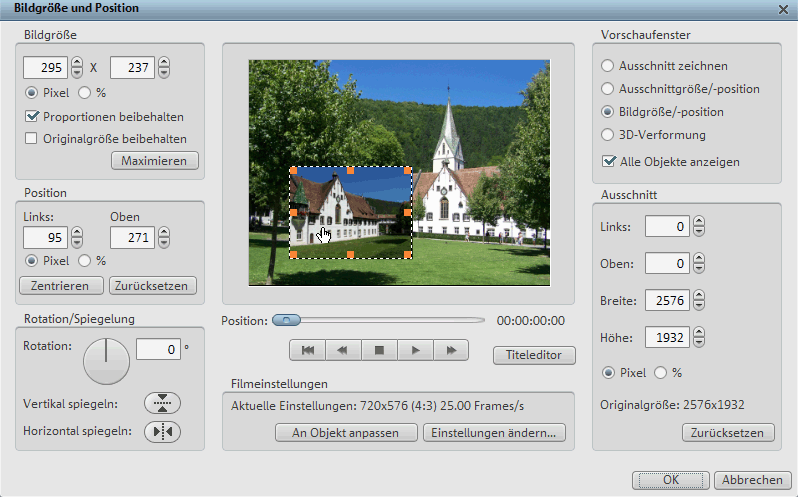Viewport: 798px width, 497px height.
Task: Reset the crop with Ausschnitt Zurücksetzen
Action: pyautogui.click(x=728, y=432)
